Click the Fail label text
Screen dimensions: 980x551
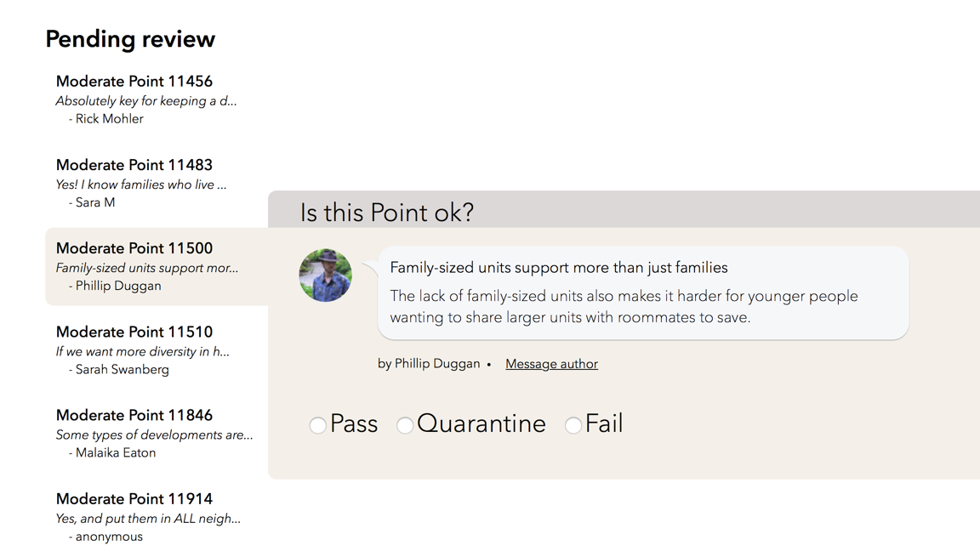(604, 423)
